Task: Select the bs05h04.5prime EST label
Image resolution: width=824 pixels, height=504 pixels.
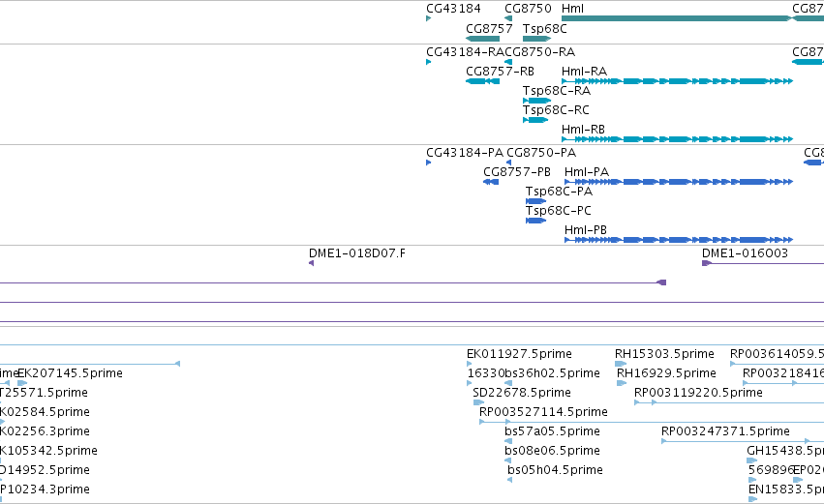Action: [x=555, y=470]
